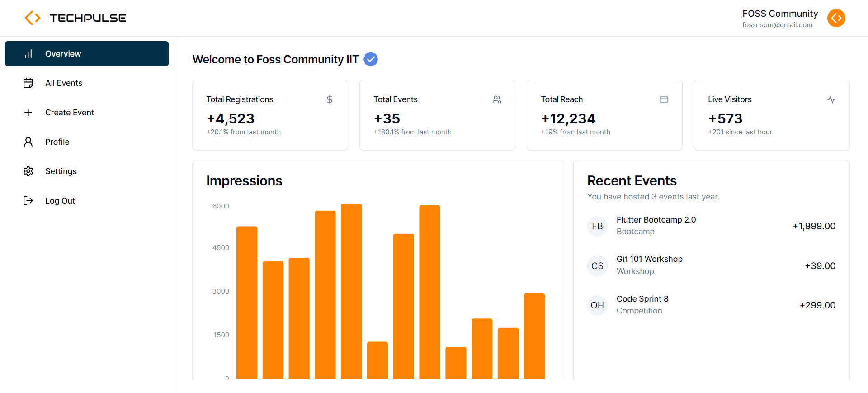Screen dimensions: 868x393
Task: Click the 1500 axis label
Action: 221,335
